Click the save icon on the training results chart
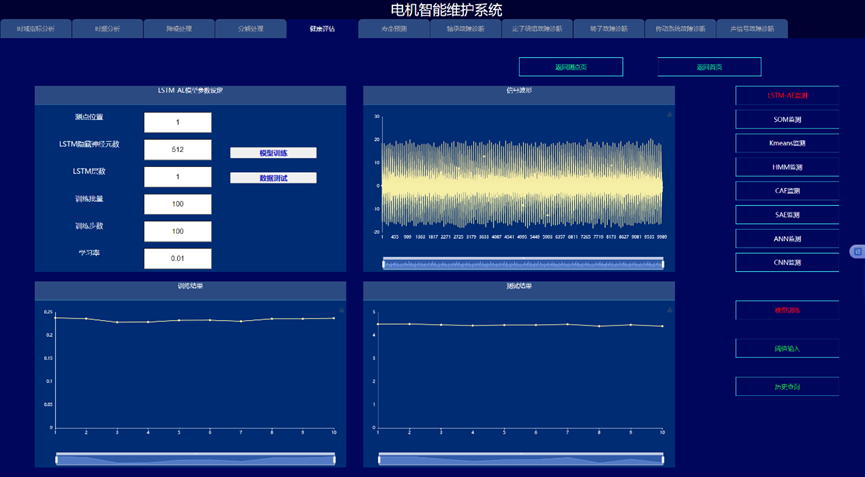This screenshot has height=477, width=865. (x=341, y=311)
